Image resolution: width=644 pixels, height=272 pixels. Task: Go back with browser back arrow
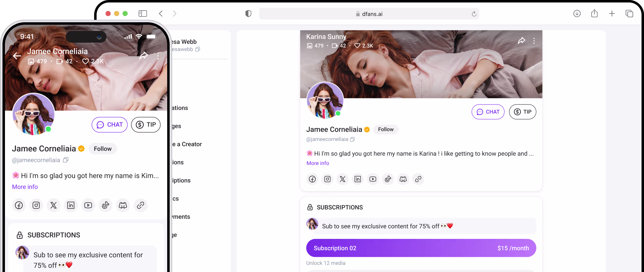point(161,14)
